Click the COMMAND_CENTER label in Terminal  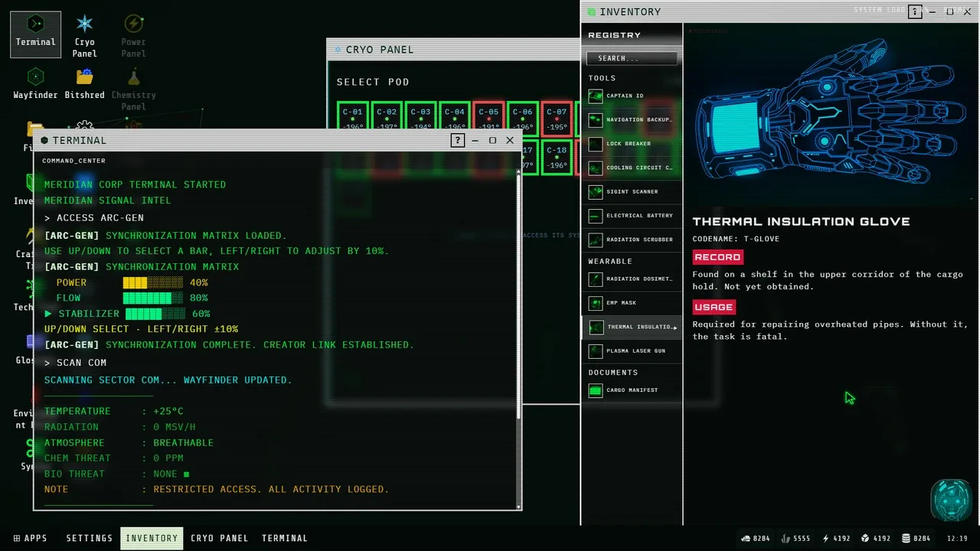(x=73, y=161)
